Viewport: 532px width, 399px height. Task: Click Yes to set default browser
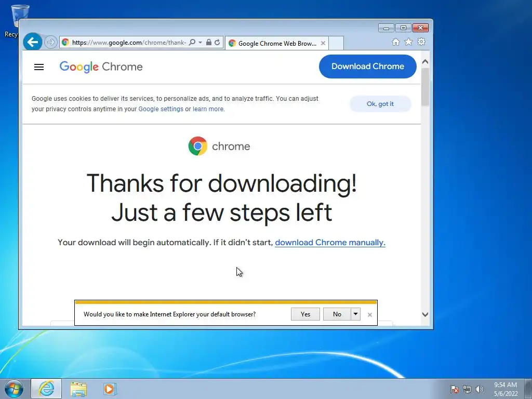click(x=305, y=314)
